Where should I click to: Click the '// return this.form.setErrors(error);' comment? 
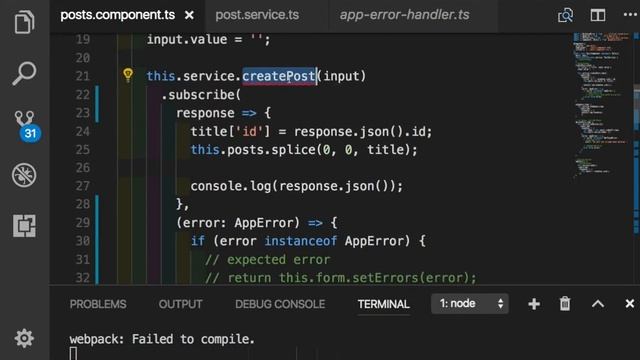click(341, 278)
